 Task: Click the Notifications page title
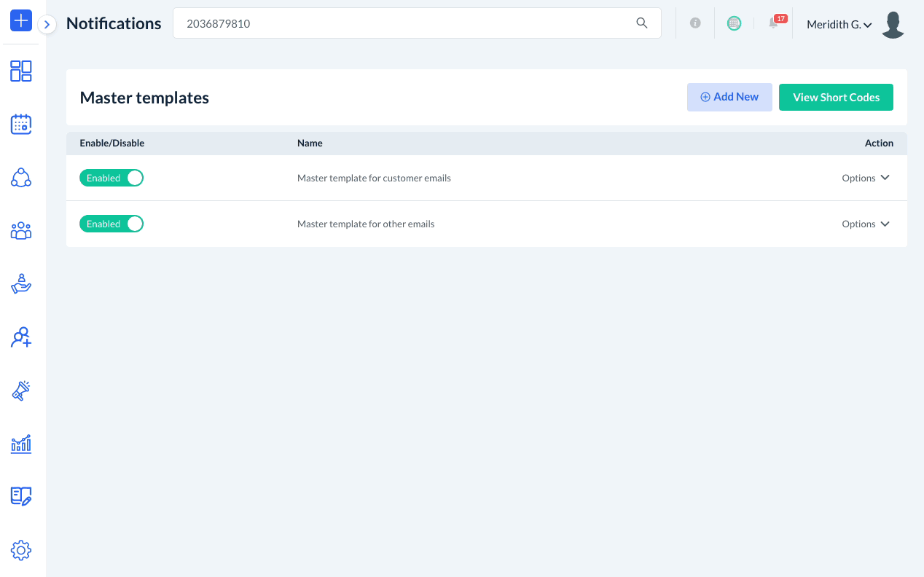[x=114, y=23]
